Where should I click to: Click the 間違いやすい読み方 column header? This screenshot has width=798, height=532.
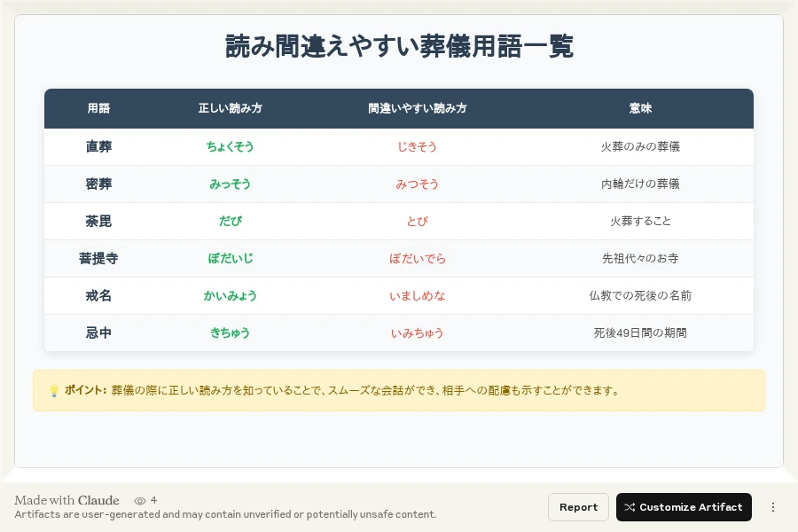pos(417,108)
